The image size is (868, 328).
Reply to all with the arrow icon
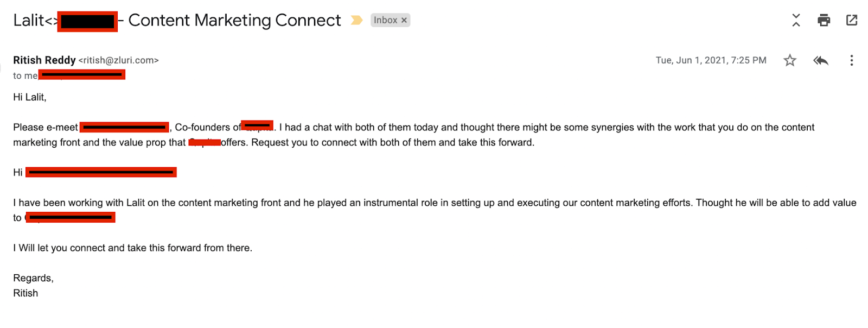tap(821, 60)
